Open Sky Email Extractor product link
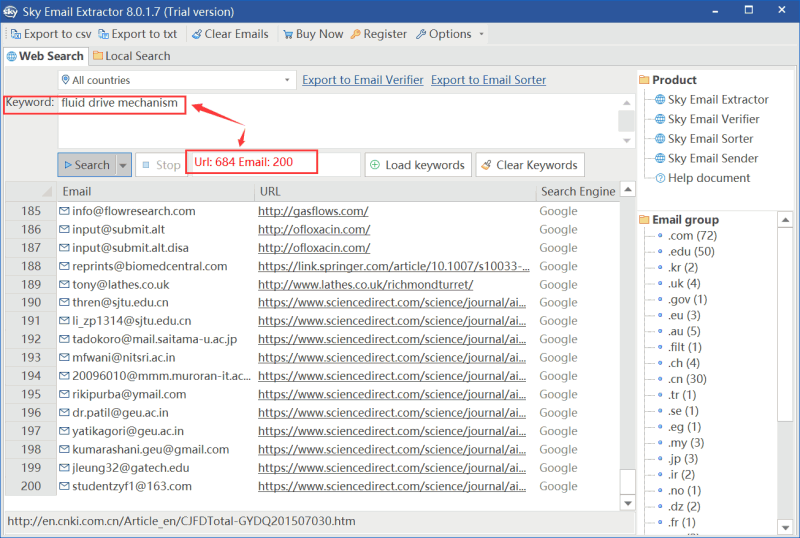 coord(718,100)
